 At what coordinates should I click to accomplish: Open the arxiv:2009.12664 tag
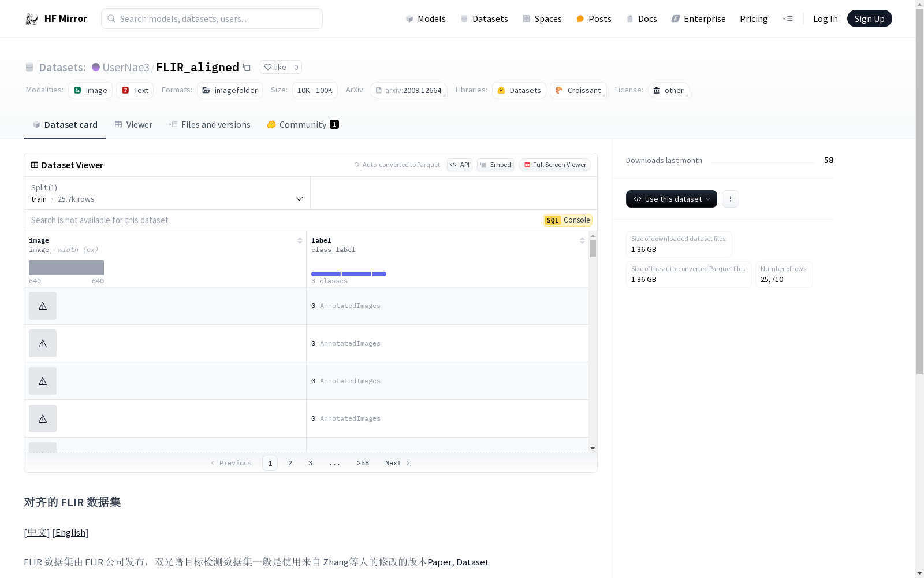pyautogui.click(x=408, y=90)
